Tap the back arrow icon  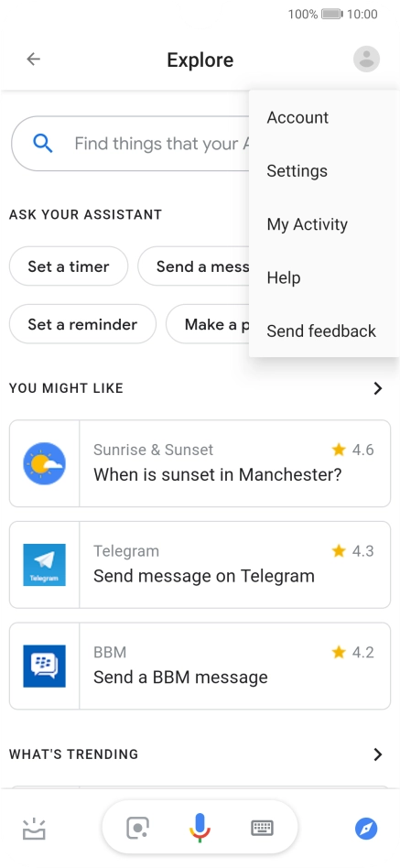[x=34, y=60]
